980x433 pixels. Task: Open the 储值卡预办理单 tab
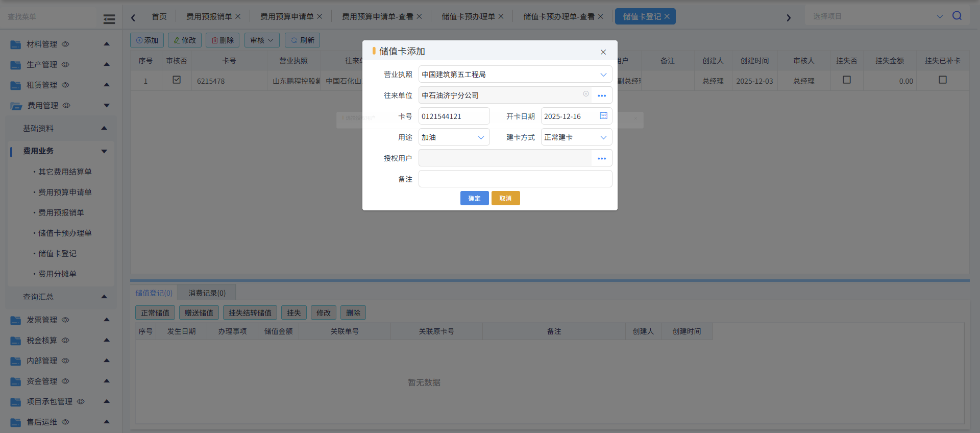[x=468, y=16]
